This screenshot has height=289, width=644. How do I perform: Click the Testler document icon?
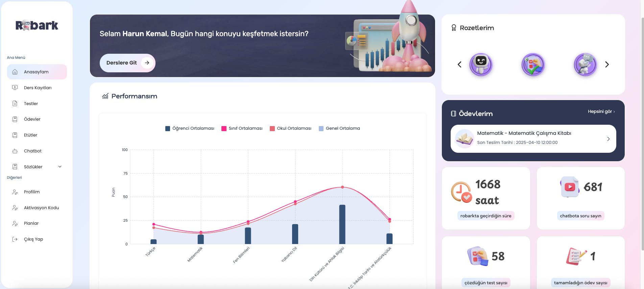coord(15,103)
